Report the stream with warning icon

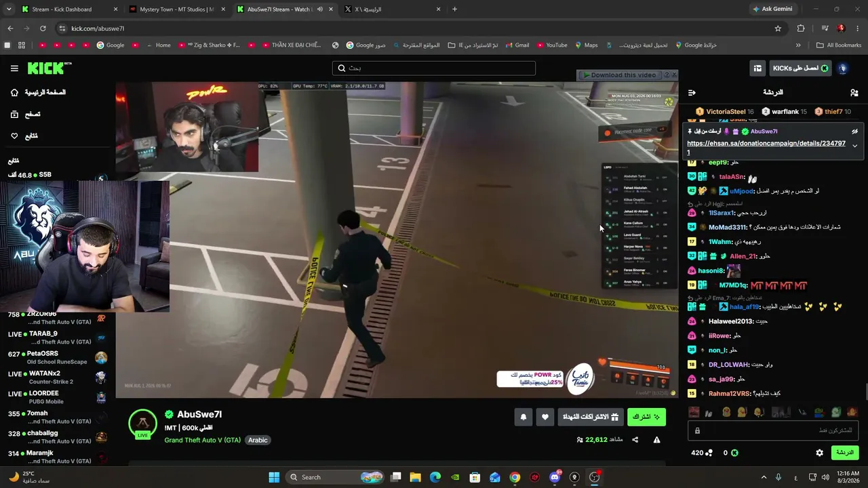tap(656, 440)
